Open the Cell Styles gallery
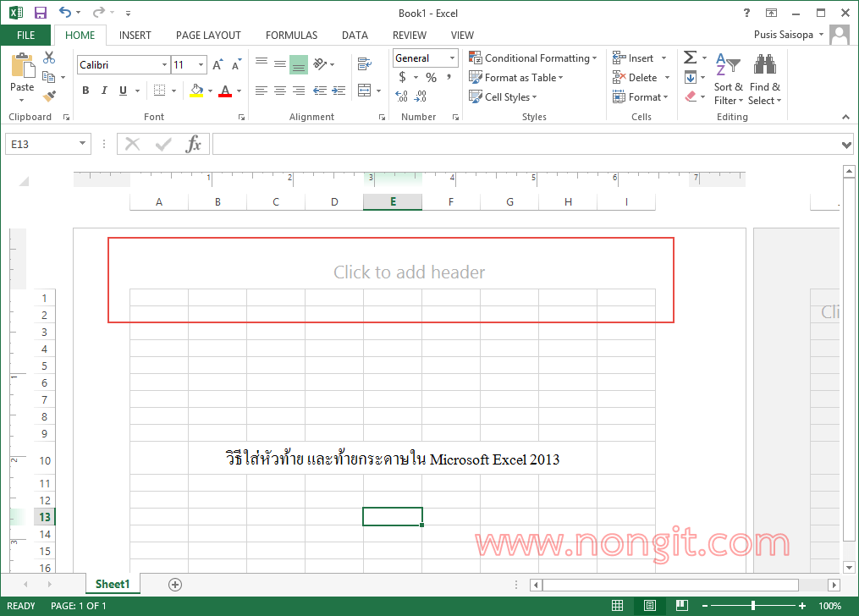The height and width of the screenshot is (616, 859). click(x=503, y=96)
